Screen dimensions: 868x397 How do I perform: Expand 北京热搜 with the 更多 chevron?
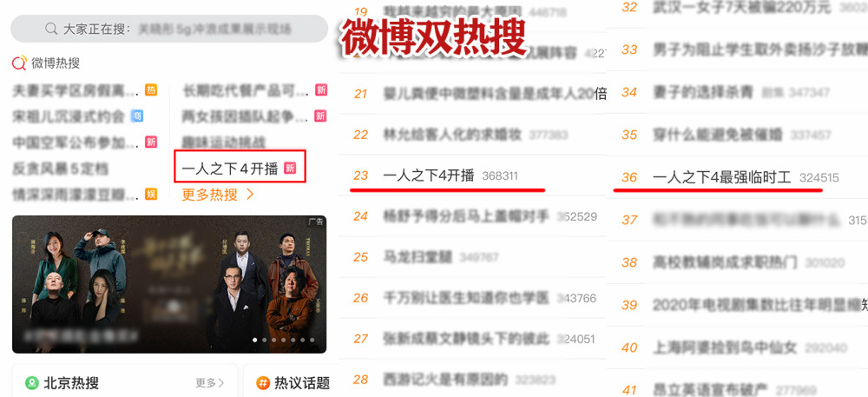pyautogui.click(x=210, y=382)
